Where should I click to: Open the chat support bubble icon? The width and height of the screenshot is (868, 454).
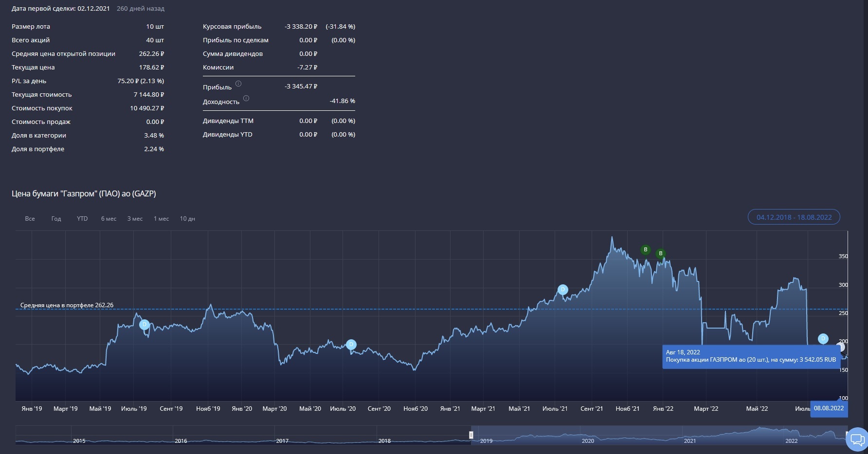tap(857, 439)
